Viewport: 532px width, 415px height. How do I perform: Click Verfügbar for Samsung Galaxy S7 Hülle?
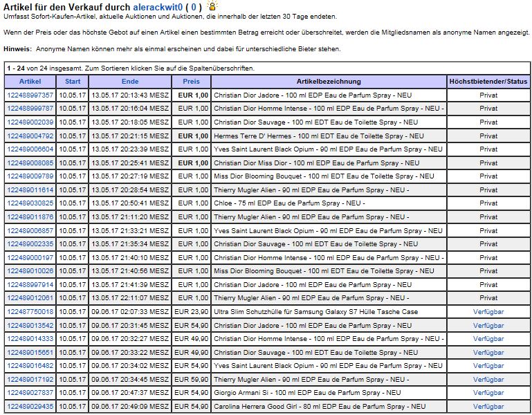[x=488, y=312]
